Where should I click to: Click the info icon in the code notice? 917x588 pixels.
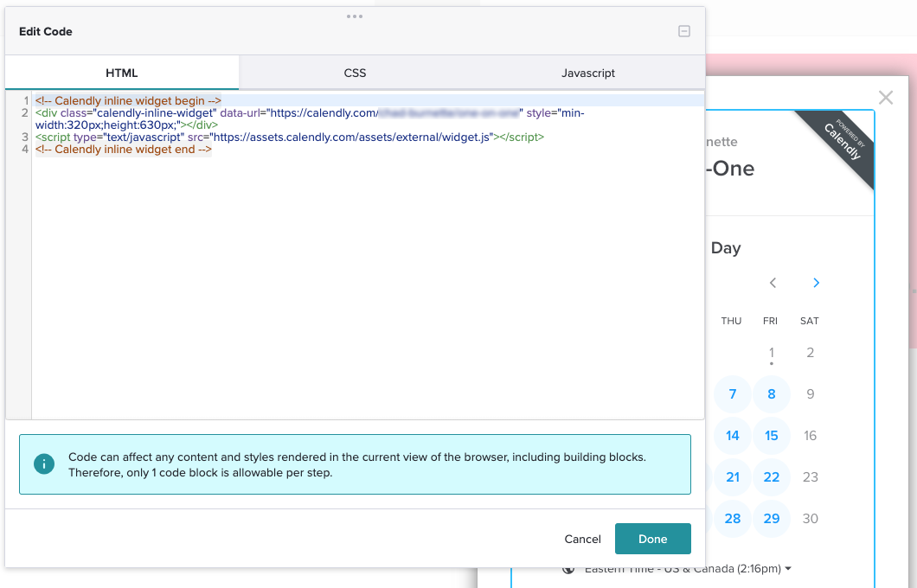pyautogui.click(x=44, y=464)
